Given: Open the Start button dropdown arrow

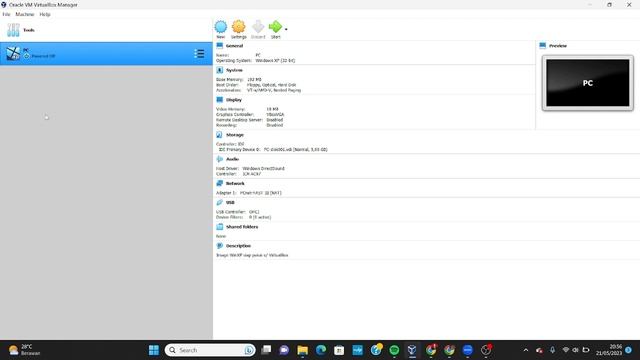Looking at the screenshot, I should [286, 29].
